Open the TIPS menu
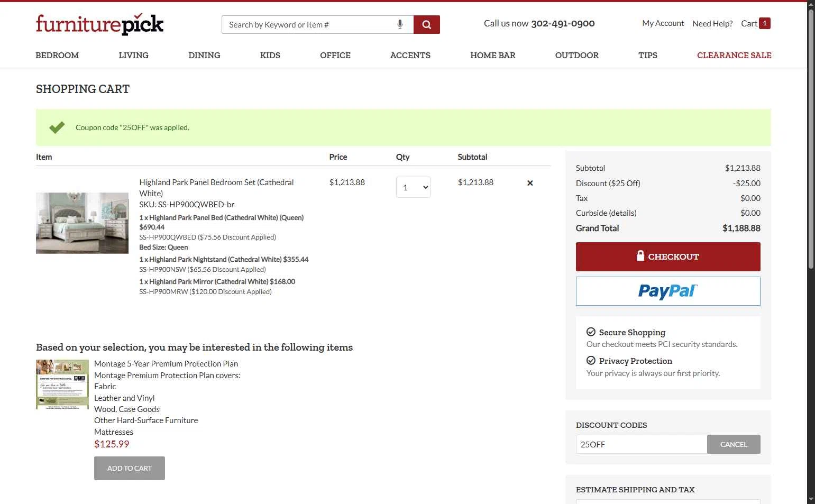The height and width of the screenshot is (504, 815). [x=648, y=55]
